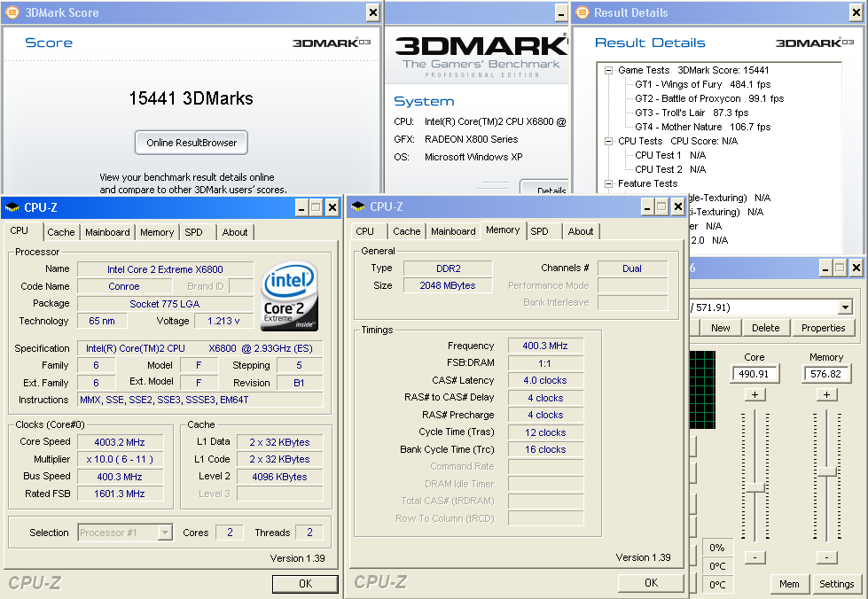This screenshot has width=868, height=599.
Task: Click the minus button below Memory slider
Action: [826, 557]
